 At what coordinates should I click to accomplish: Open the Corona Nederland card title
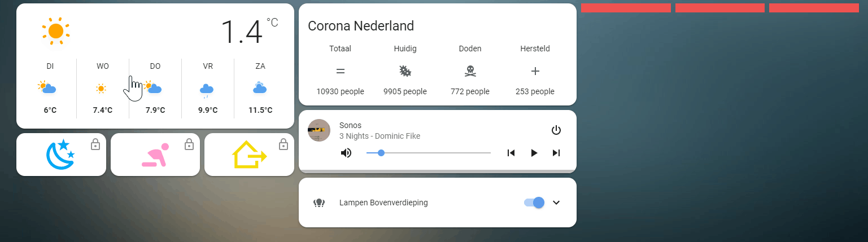(x=361, y=26)
